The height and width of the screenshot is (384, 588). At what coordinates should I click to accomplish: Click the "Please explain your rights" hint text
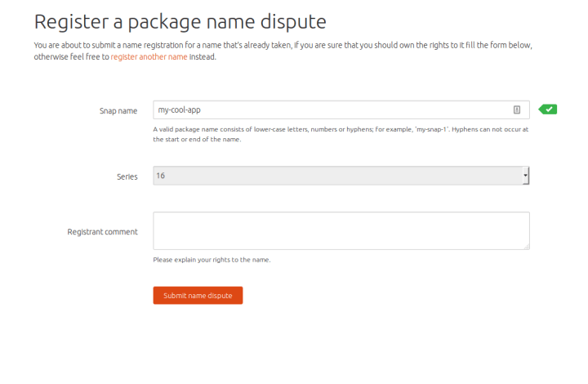(x=212, y=260)
